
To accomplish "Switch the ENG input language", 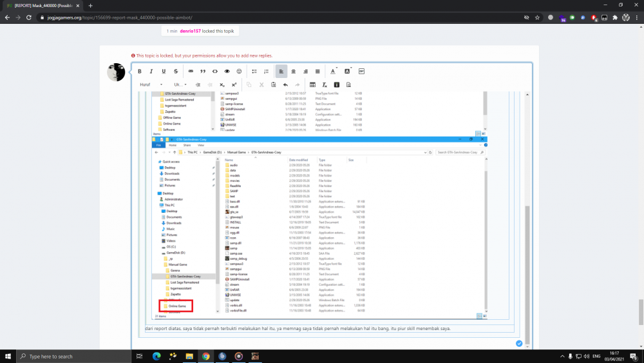I will click(x=596, y=357).
